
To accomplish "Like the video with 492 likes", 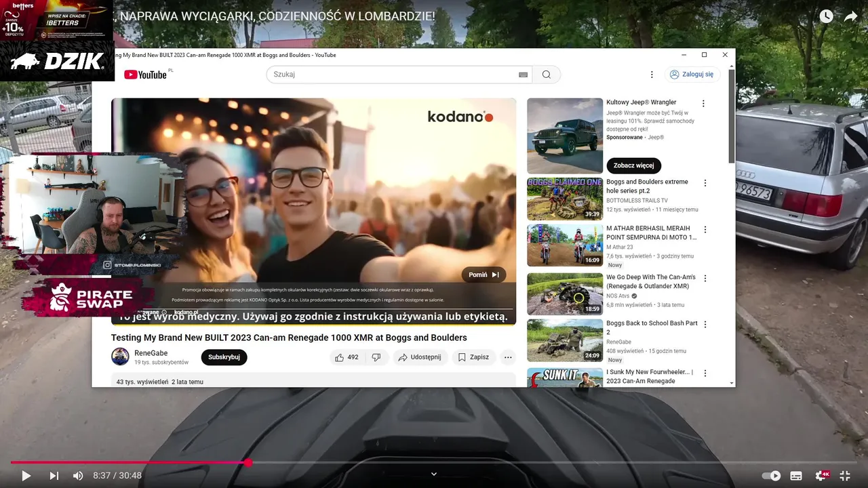I will coord(346,357).
